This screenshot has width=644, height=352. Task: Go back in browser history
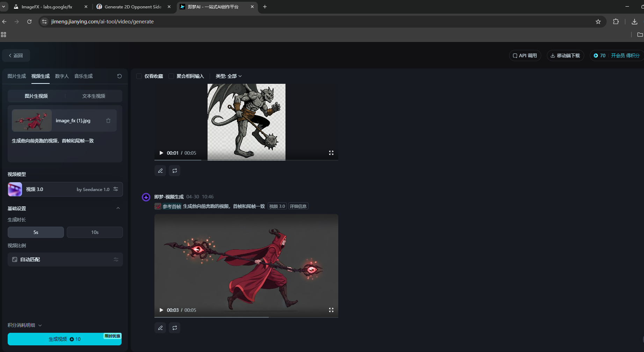coord(4,22)
